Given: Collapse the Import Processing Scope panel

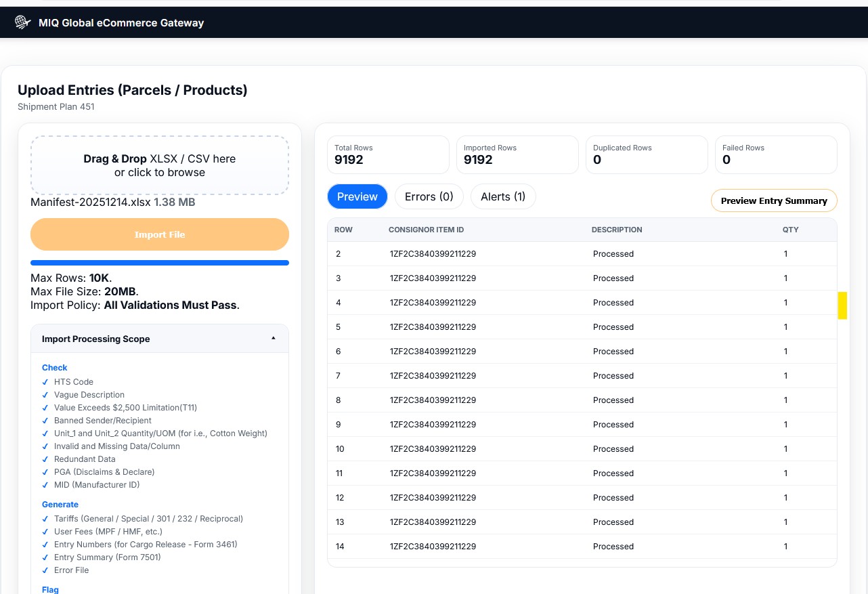Looking at the screenshot, I should coord(274,337).
